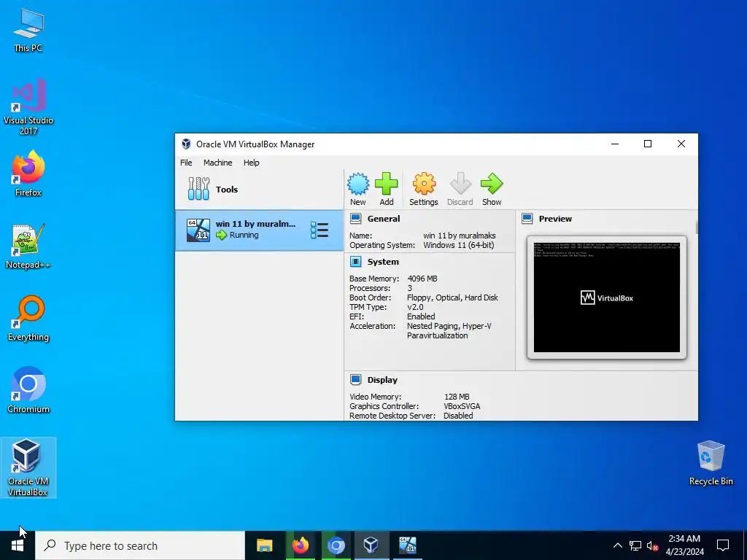Image resolution: width=747 pixels, height=560 pixels.
Task: Open Notepad++ desktop shortcut
Action: pyautogui.click(x=28, y=246)
